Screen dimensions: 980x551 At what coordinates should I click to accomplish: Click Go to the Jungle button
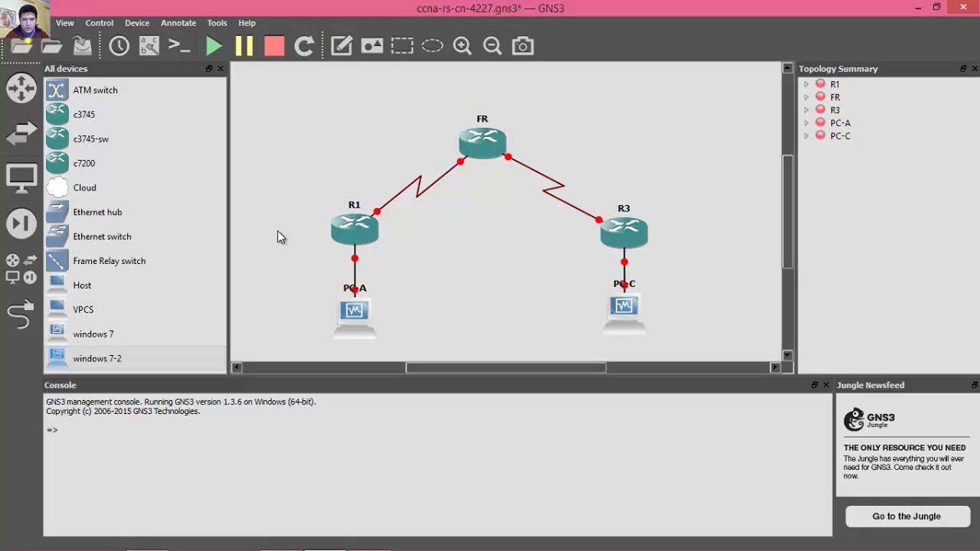pos(907,517)
